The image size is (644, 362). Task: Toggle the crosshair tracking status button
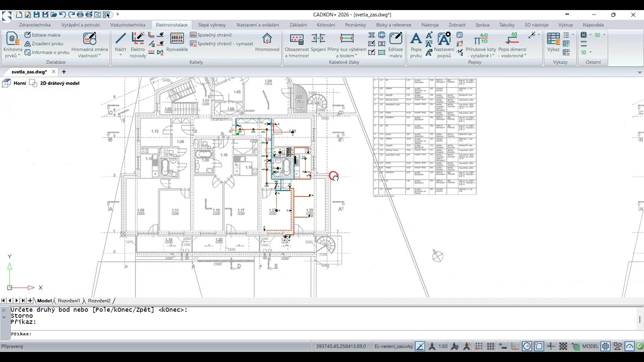coord(551,346)
